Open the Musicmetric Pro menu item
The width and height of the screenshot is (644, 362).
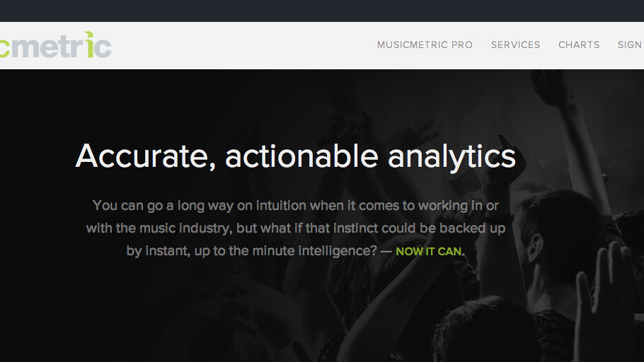tap(425, 45)
